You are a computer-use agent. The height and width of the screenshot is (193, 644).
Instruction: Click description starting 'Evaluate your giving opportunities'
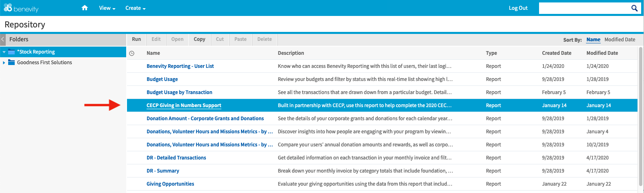[x=365, y=184]
